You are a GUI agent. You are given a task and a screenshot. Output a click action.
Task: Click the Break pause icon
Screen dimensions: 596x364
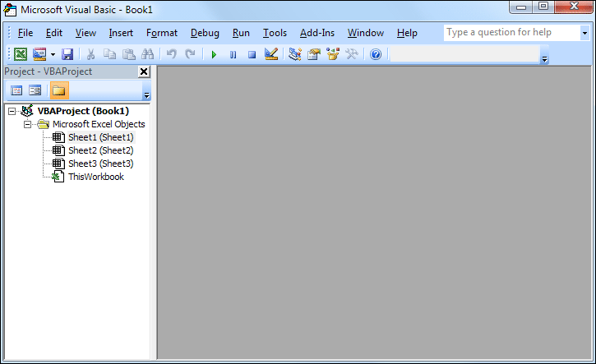pos(233,55)
